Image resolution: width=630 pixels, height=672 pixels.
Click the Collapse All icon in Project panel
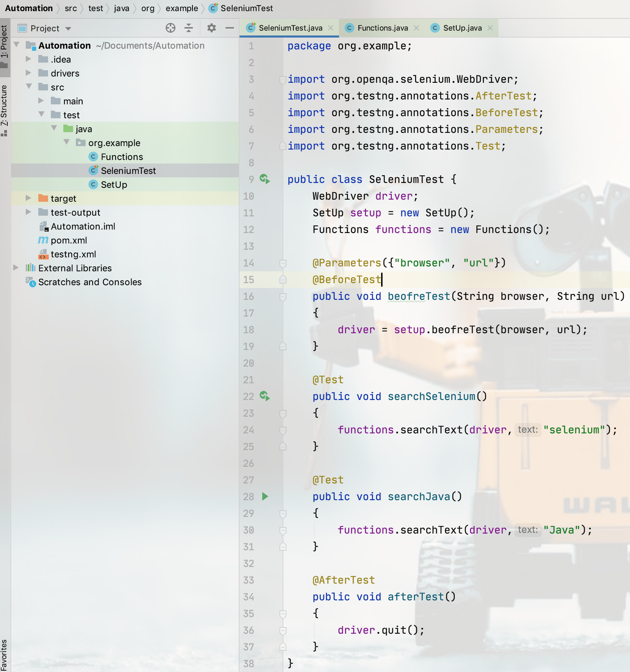pos(189,28)
